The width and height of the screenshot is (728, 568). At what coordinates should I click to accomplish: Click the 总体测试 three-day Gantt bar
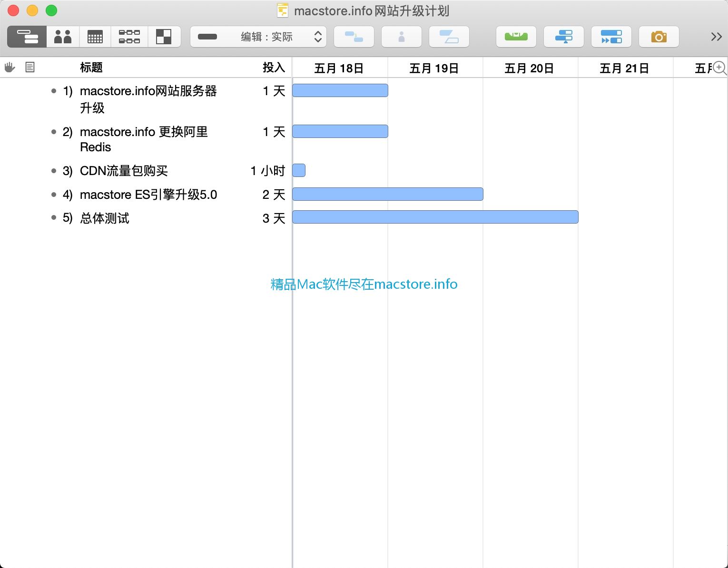click(435, 217)
